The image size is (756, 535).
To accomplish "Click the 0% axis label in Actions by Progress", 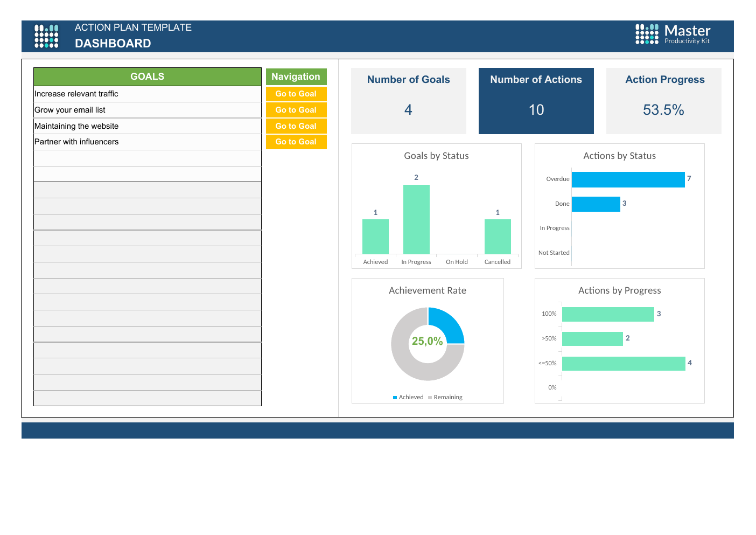I will [x=552, y=387].
